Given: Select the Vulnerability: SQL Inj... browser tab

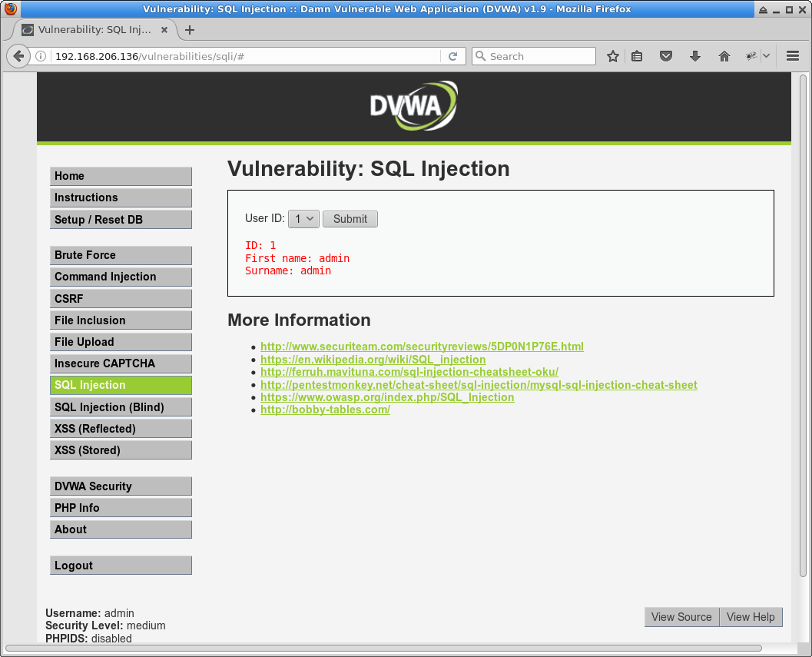Looking at the screenshot, I should click(x=94, y=30).
